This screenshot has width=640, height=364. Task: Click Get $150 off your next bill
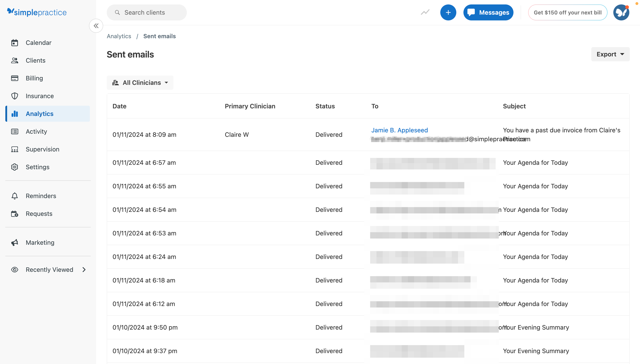[568, 12]
